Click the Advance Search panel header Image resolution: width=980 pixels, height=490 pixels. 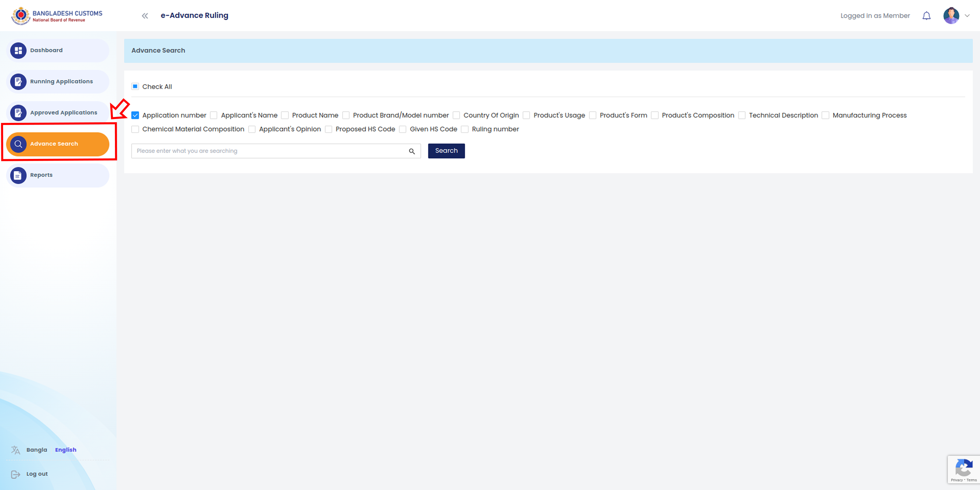click(548, 51)
